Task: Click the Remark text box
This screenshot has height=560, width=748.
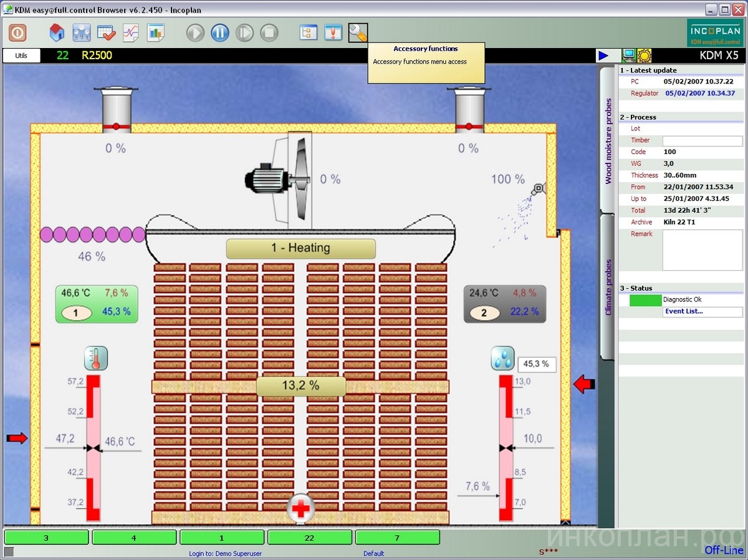Action: click(x=702, y=249)
